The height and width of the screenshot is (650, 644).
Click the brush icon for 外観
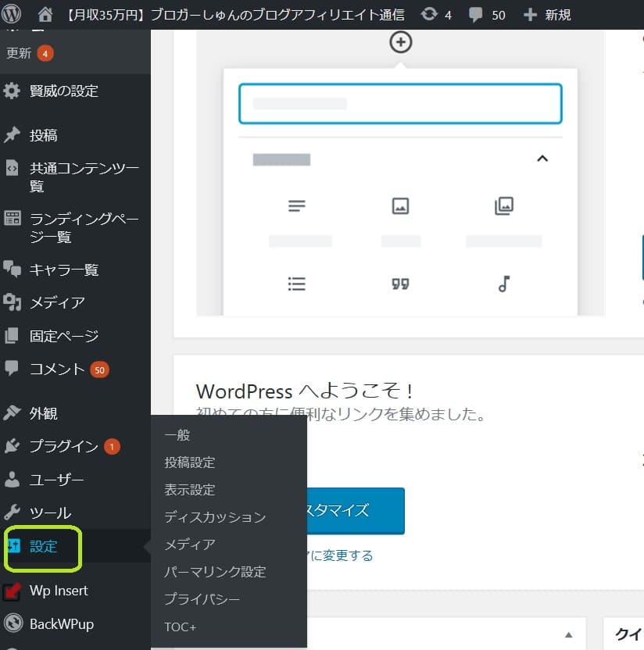pos(12,412)
